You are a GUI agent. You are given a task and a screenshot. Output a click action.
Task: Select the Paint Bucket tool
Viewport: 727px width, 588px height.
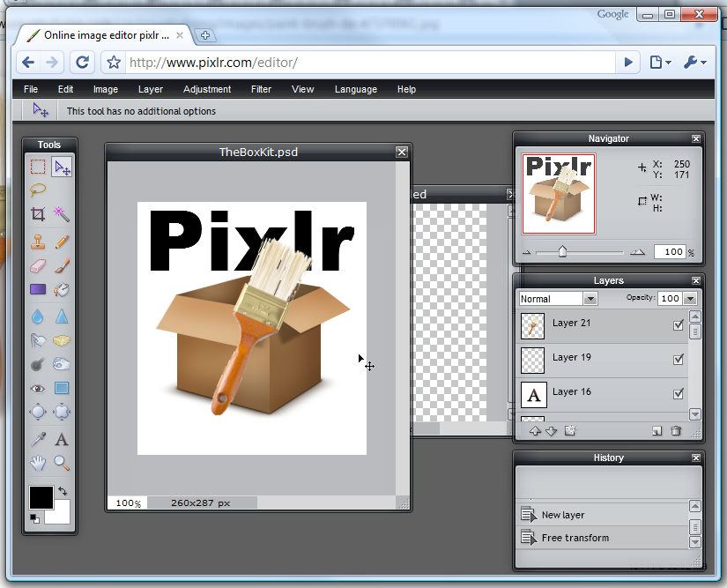(x=62, y=290)
